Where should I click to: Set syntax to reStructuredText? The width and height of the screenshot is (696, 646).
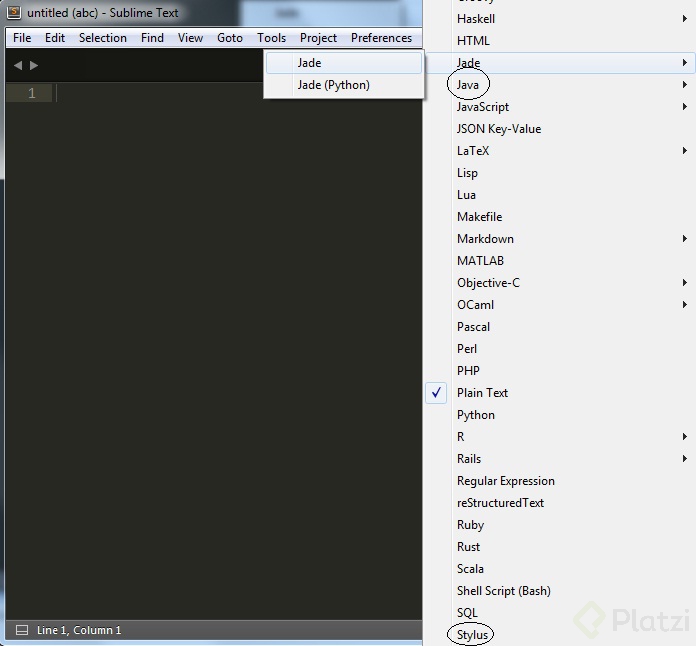559,503
